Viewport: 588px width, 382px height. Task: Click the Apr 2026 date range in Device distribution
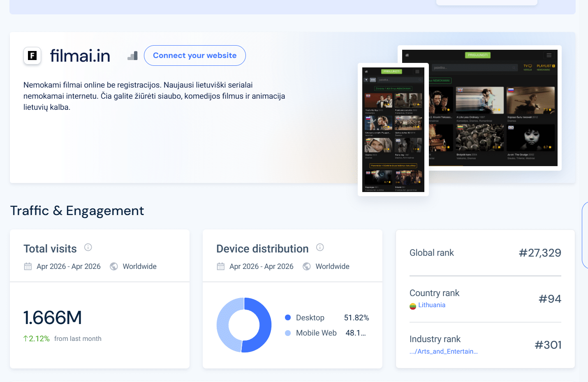pyautogui.click(x=262, y=266)
